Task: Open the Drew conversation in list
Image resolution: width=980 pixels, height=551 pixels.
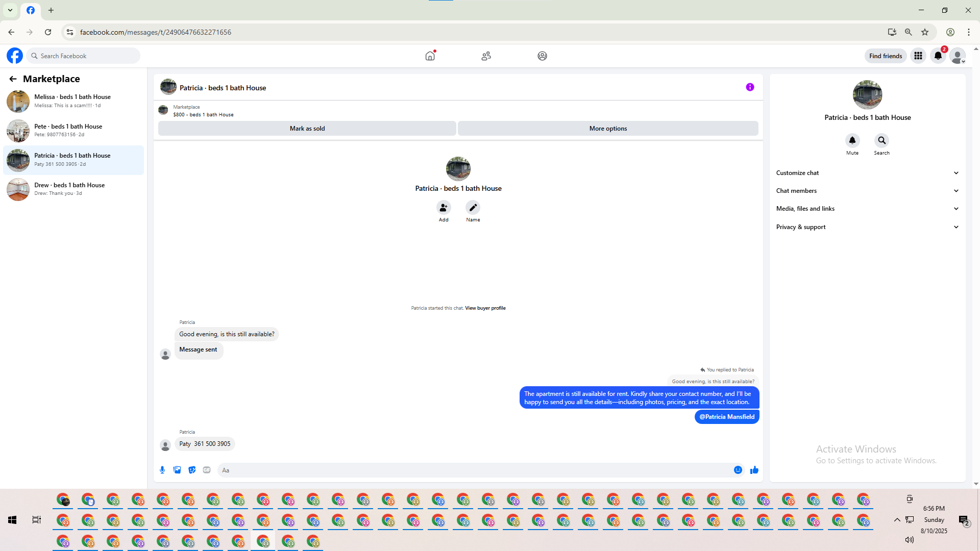Action: point(73,189)
